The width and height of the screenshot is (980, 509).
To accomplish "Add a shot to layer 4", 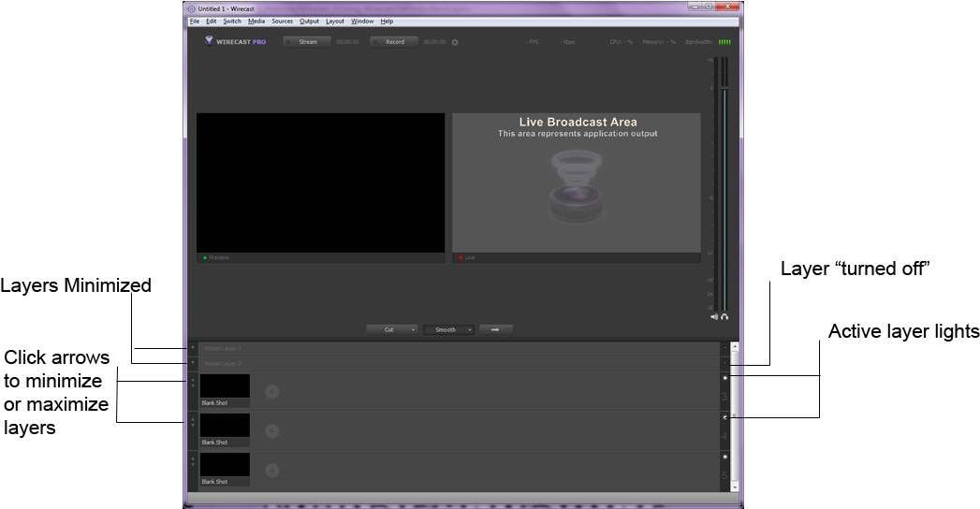I will (x=271, y=430).
